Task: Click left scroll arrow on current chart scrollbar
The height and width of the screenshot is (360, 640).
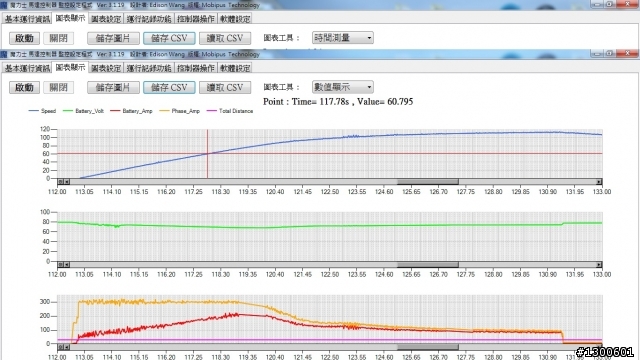Action: (67, 347)
